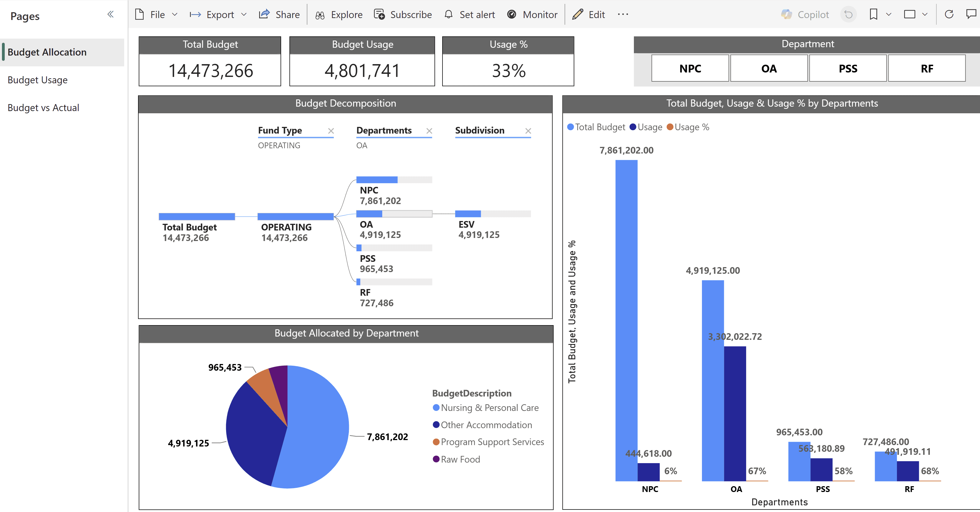Select the NPC node in decomposition tree
Screen dimensions: 980x512
394,191
